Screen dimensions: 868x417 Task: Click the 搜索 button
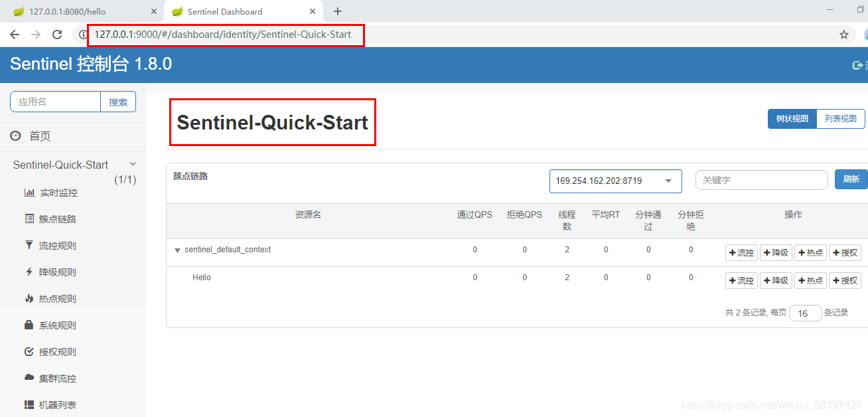click(x=118, y=102)
